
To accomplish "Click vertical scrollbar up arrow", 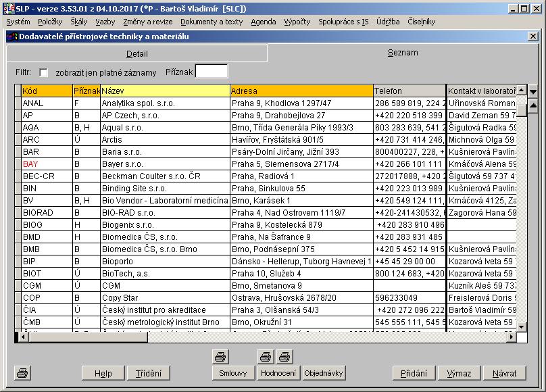I will [521, 90].
